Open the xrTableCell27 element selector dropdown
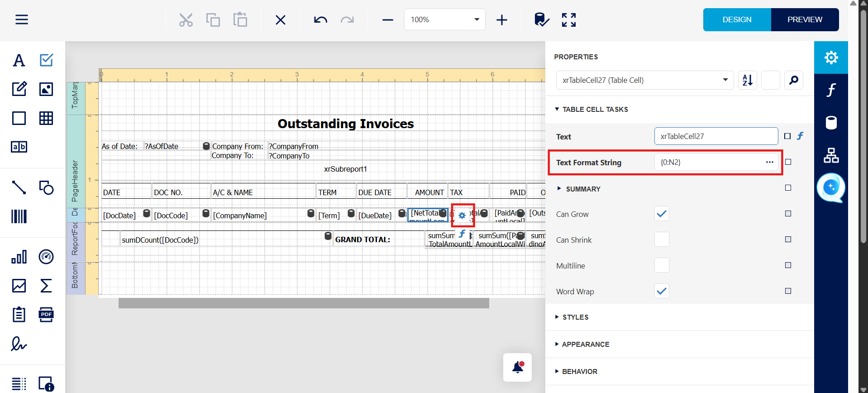Screen dimensions: 868x393 pos(644,80)
